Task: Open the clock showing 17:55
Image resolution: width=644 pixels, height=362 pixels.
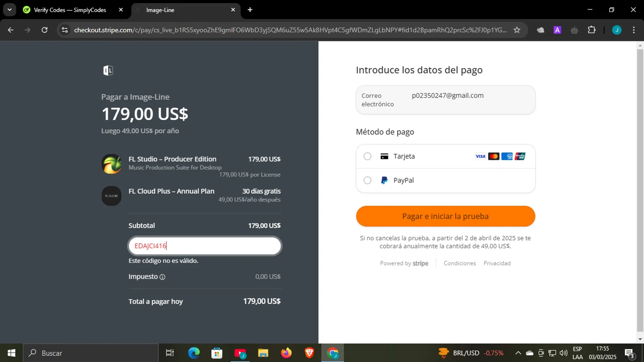Action: (x=603, y=353)
